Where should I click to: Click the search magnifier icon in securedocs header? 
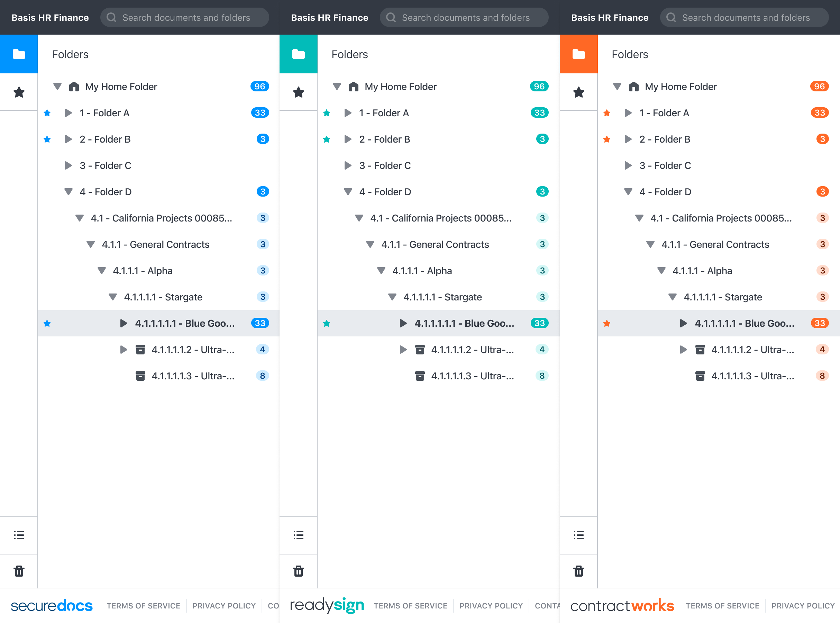point(111,17)
